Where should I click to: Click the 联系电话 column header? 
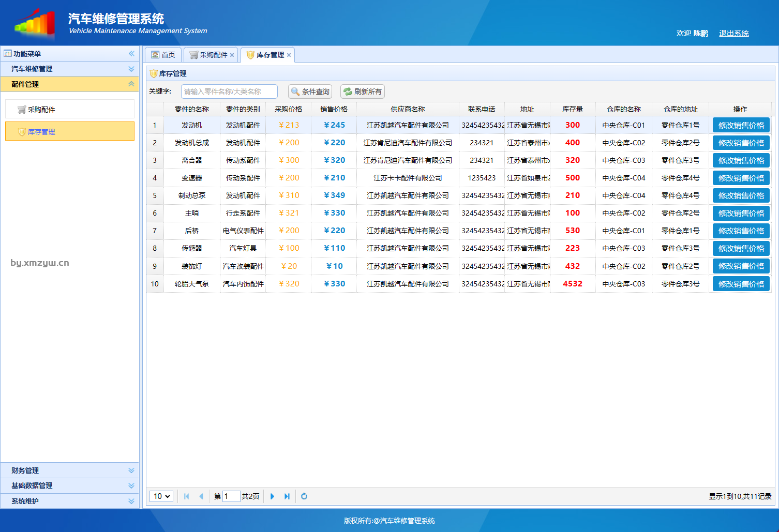[482, 109]
